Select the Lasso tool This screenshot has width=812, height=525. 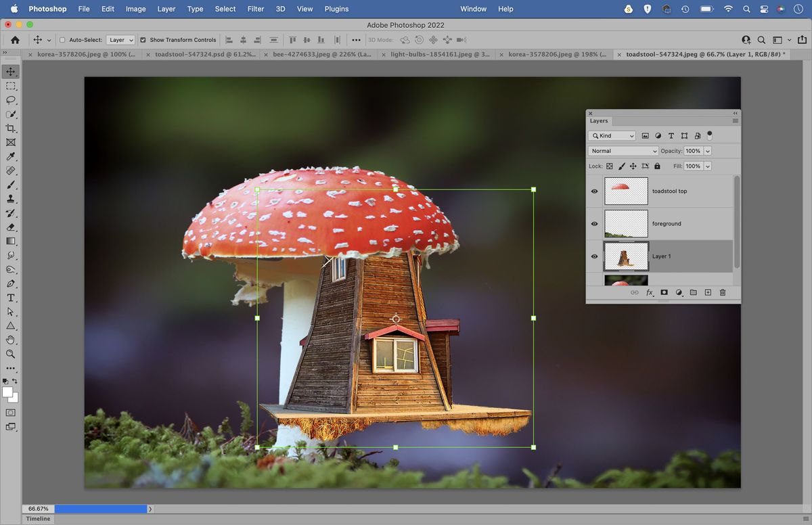[10, 99]
